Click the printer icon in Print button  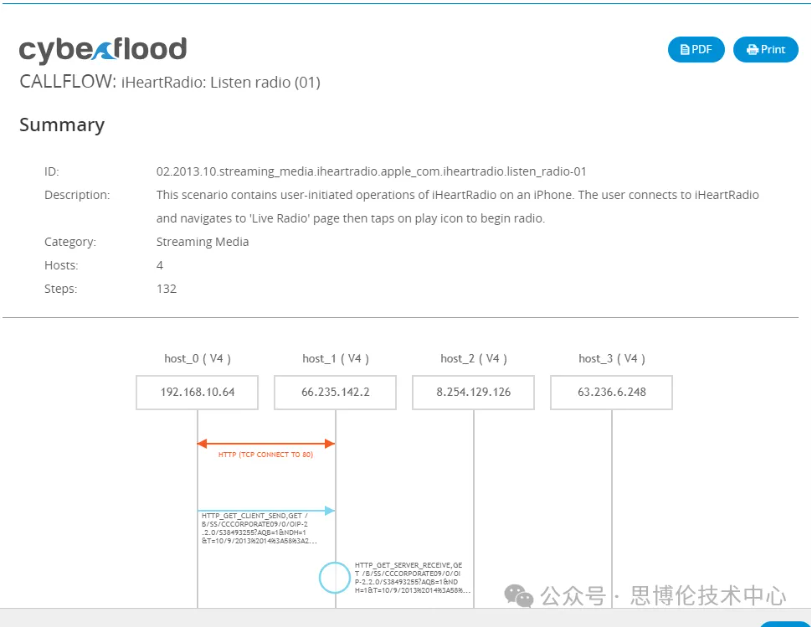pyautogui.click(x=752, y=50)
